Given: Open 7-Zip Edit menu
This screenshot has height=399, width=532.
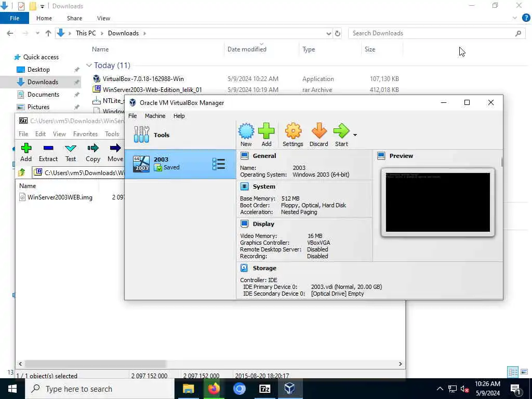Looking at the screenshot, I should (x=41, y=134).
